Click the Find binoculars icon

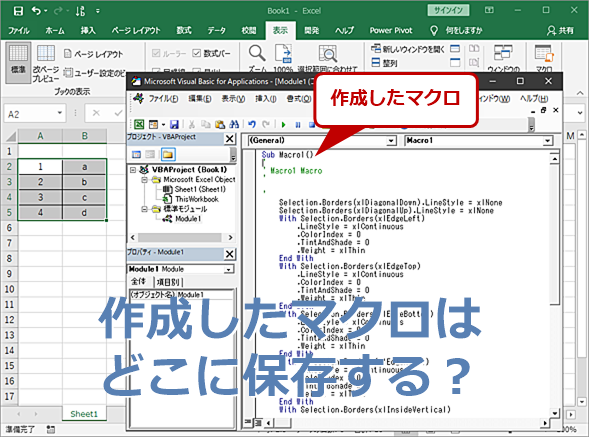(x=234, y=124)
